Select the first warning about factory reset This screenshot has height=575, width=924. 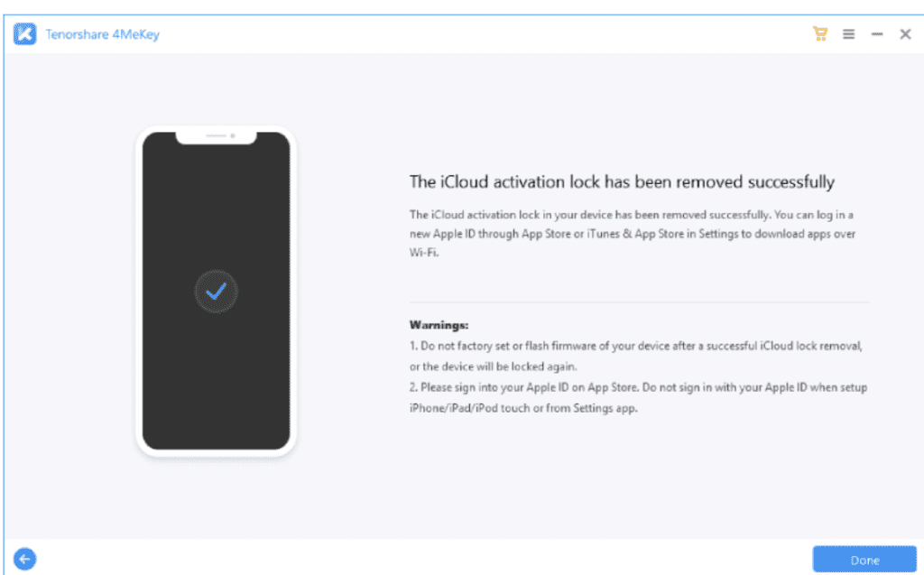(636, 357)
